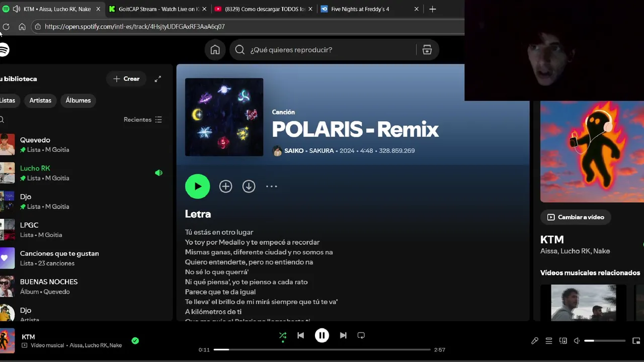644x362 pixels.
Task: Open Canciones que te gustan list
Action: pos(85,258)
